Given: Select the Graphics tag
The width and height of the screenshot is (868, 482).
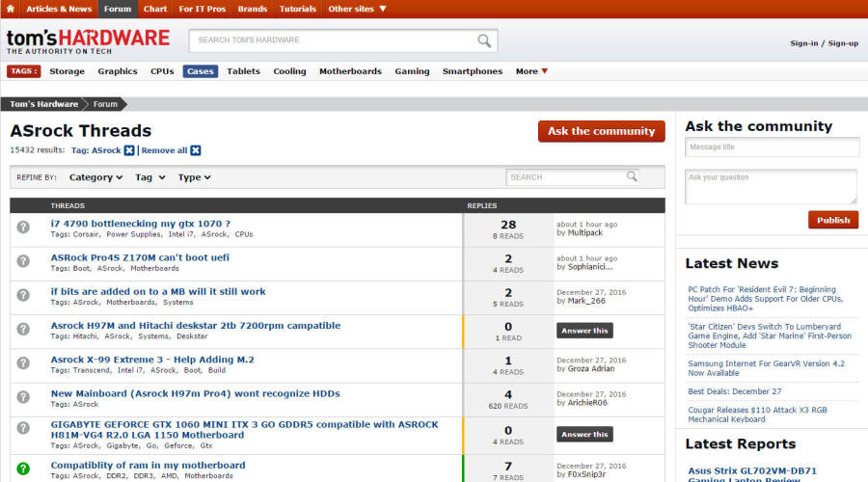Looking at the screenshot, I should [118, 71].
